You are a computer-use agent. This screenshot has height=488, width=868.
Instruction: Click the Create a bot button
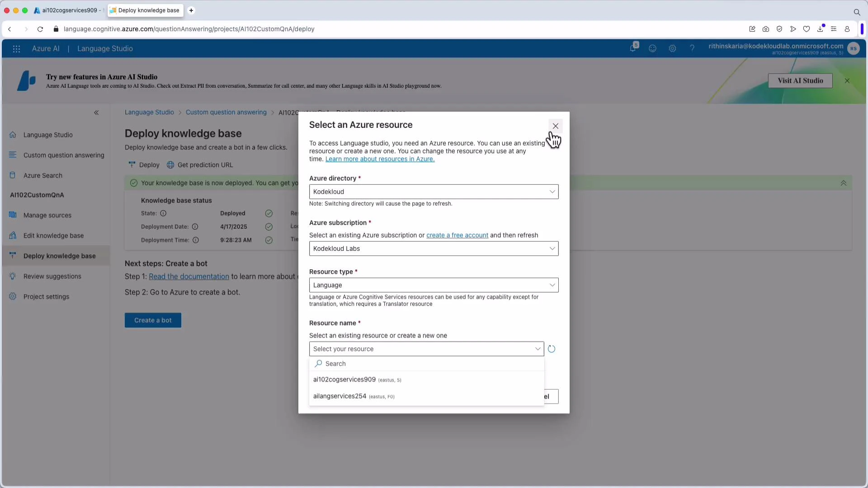point(152,320)
